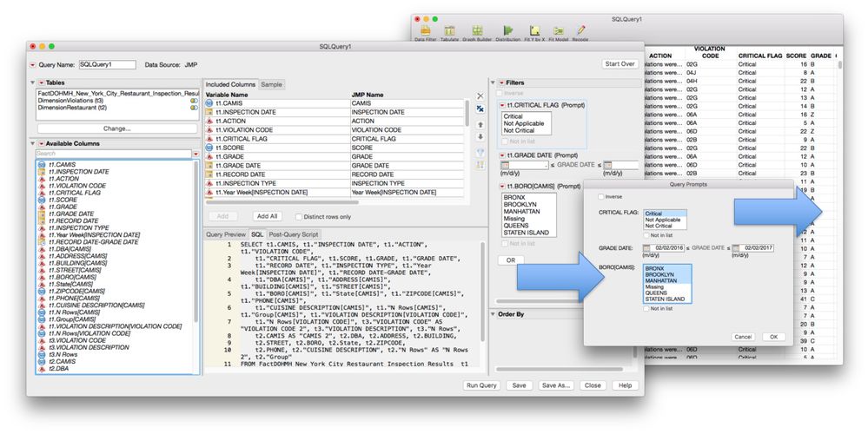Screen dimensions: 868x434
Task: Click OK in Query Prompts dialog
Action: 773,337
